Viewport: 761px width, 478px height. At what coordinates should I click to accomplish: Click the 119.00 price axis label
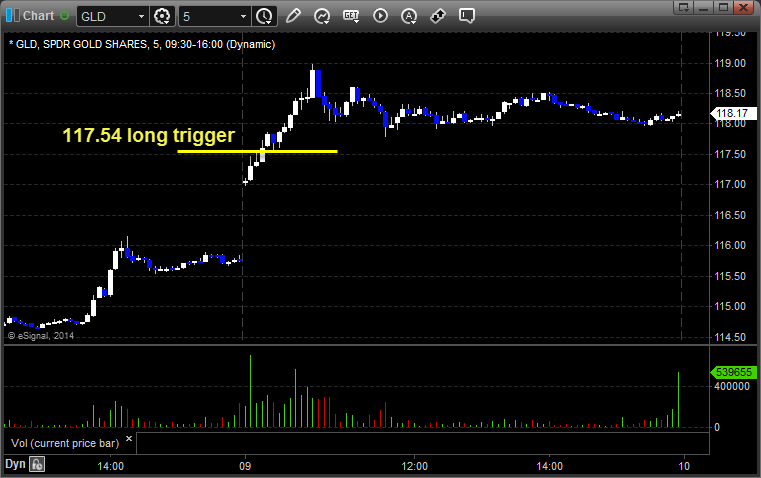[730, 63]
